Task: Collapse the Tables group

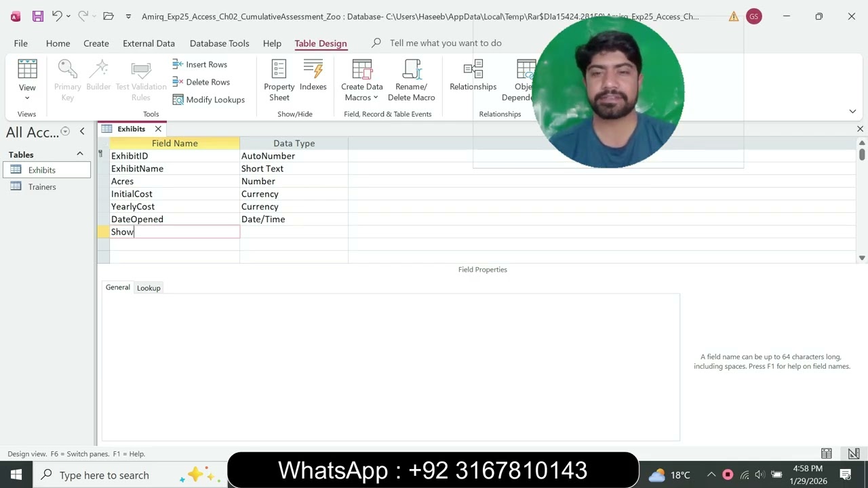Action: [79, 155]
